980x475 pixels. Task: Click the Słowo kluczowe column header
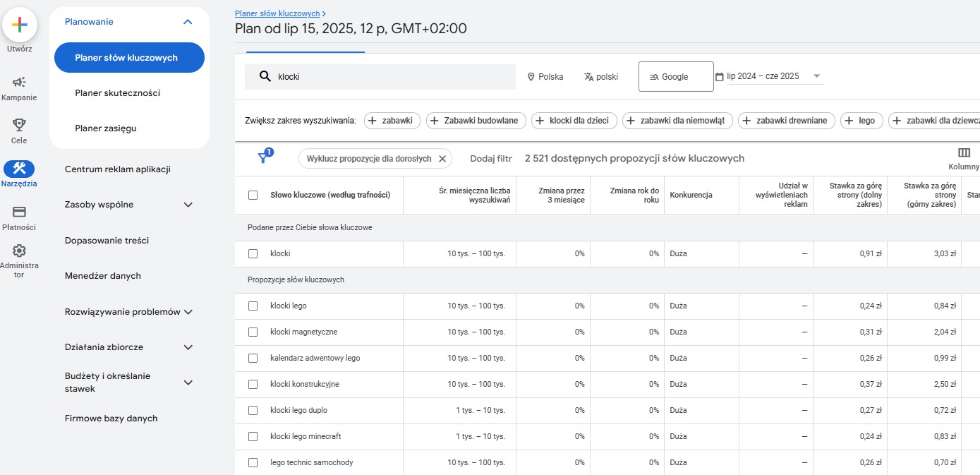coord(330,195)
